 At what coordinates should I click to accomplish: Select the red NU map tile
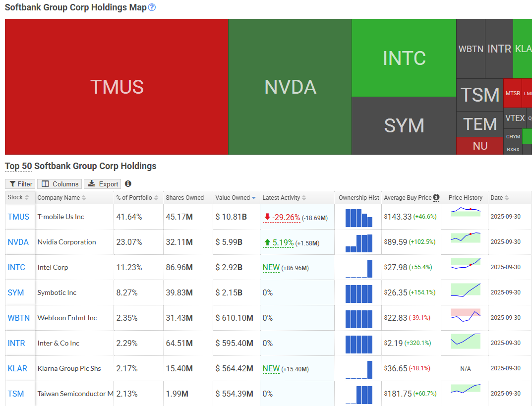coord(480,146)
